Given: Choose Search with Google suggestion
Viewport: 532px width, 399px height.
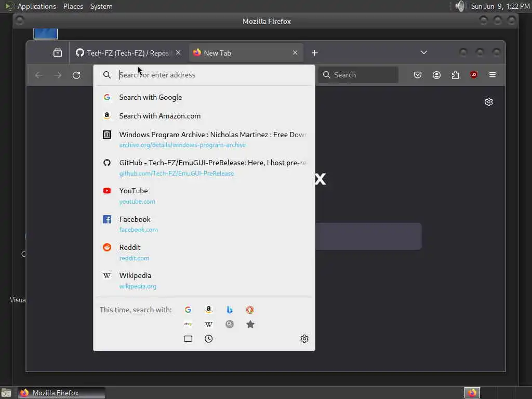Looking at the screenshot, I should point(204,97).
